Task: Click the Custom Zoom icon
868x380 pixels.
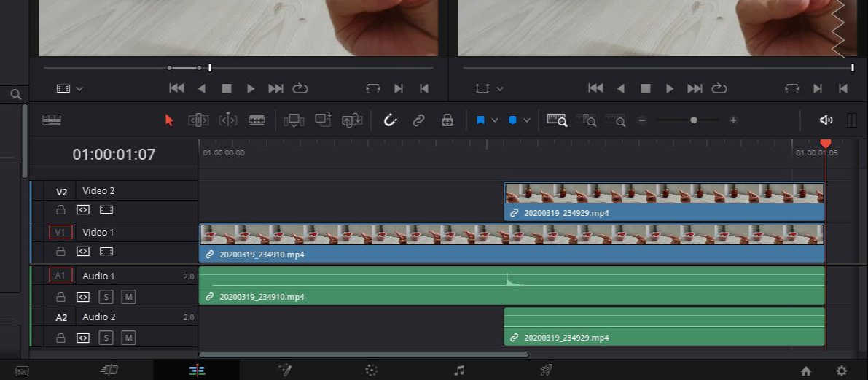Action: click(615, 120)
